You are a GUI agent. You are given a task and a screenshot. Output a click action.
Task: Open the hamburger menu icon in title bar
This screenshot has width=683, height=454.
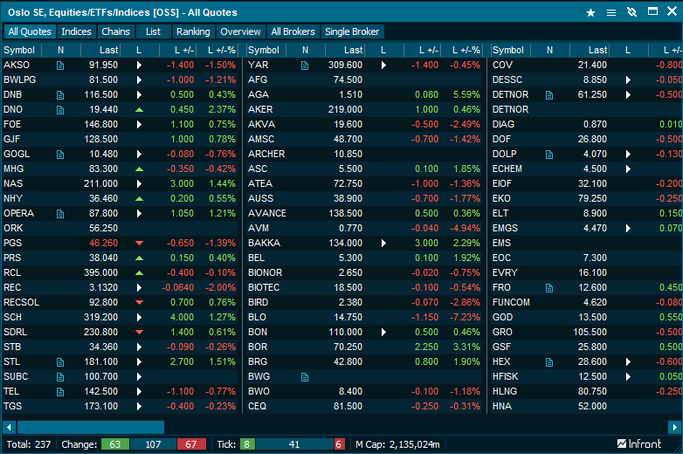pyautogui.click(x=611, y=13)
